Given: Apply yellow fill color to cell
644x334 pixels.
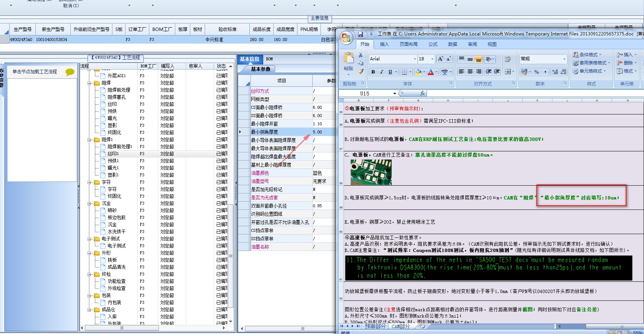Looking at the screenshot, I should click(x=418, y=72).
